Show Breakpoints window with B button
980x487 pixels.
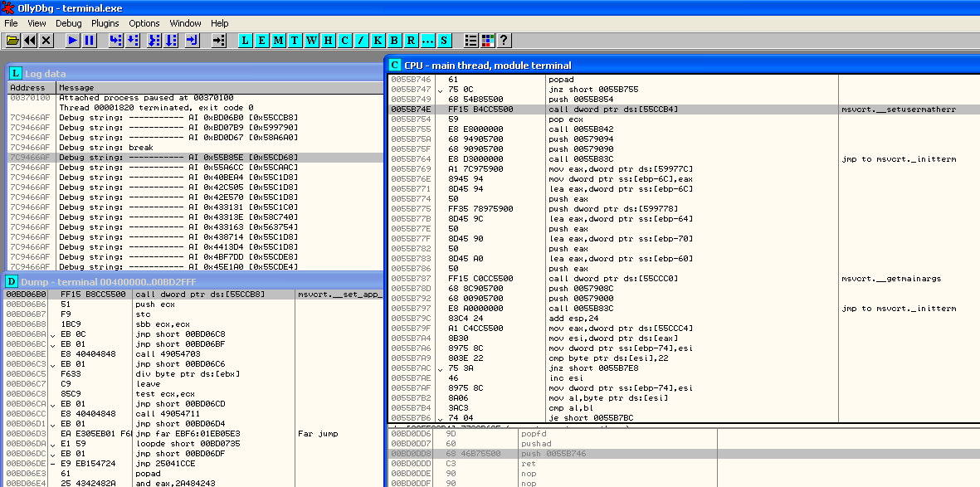394,40
